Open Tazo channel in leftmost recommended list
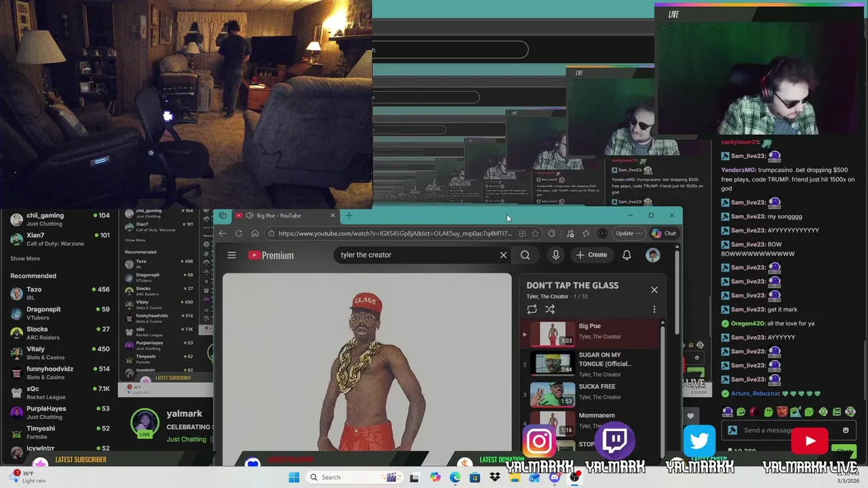 pyautogui.click(x=60, y=293)
